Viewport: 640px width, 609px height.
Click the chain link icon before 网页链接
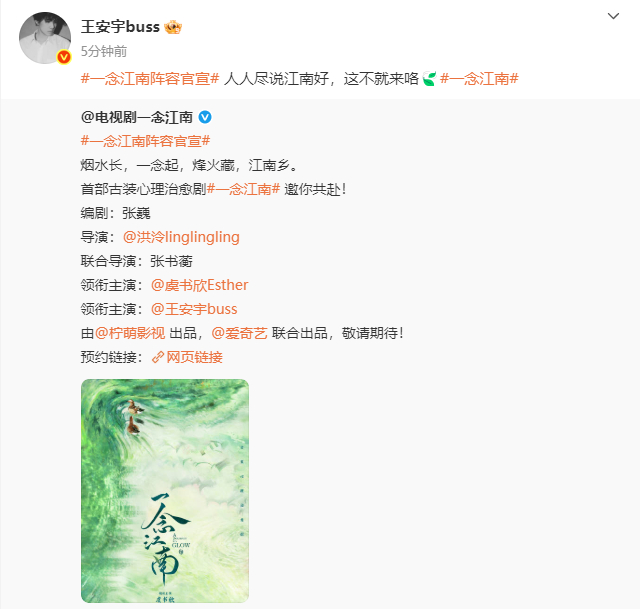[x=158, y=357]
